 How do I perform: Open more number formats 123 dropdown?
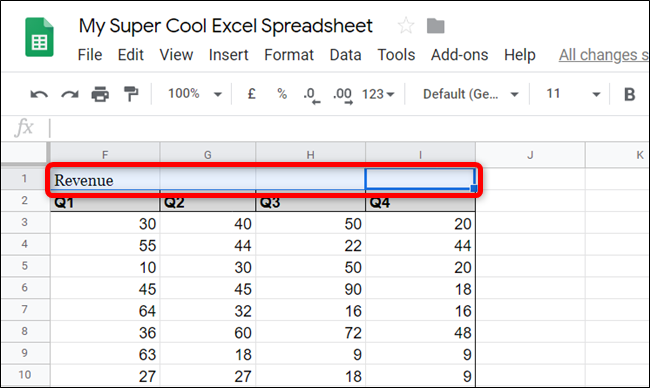click(x=378, y=95)
